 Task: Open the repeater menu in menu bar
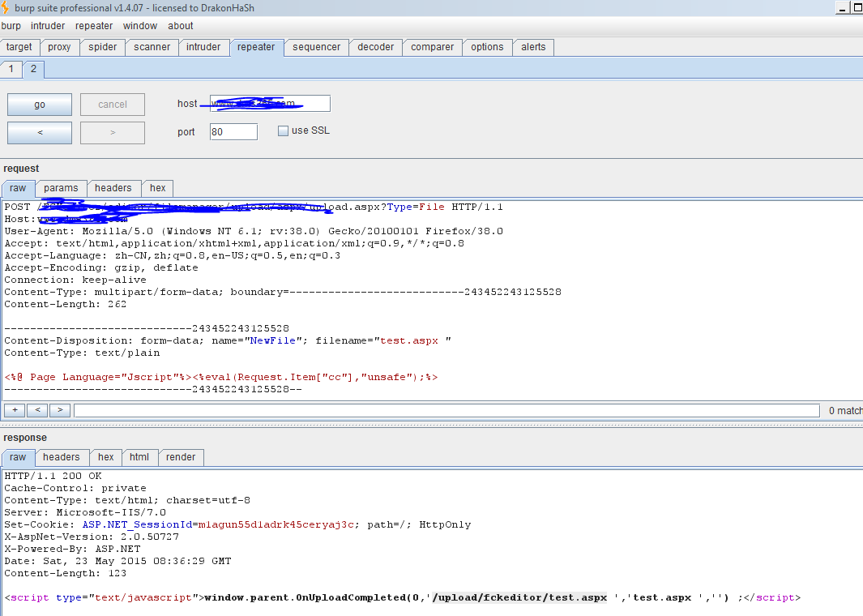click(94, 26)
